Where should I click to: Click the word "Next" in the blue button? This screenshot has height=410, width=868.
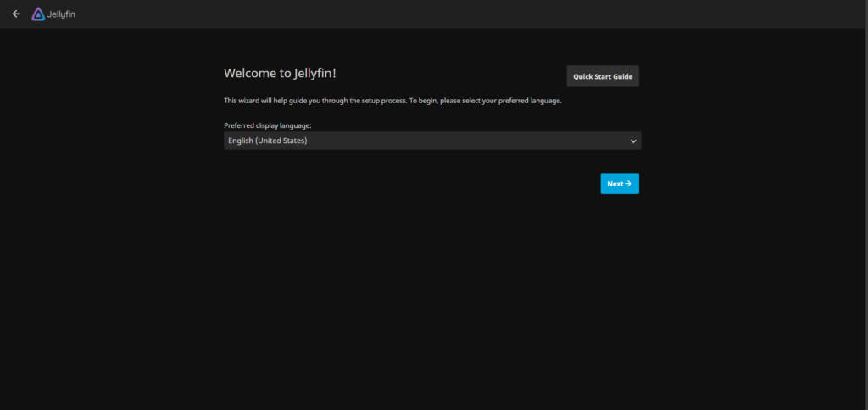tap(615, 184)
